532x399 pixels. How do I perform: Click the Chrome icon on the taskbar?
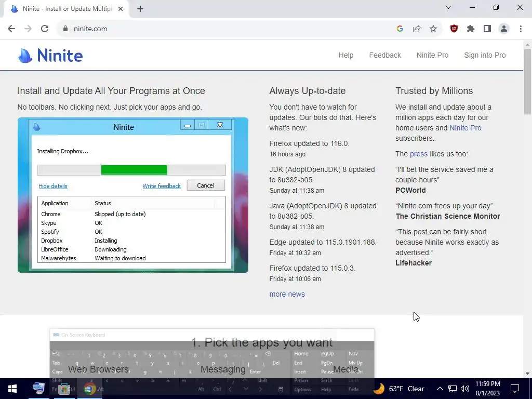point(90,389)
